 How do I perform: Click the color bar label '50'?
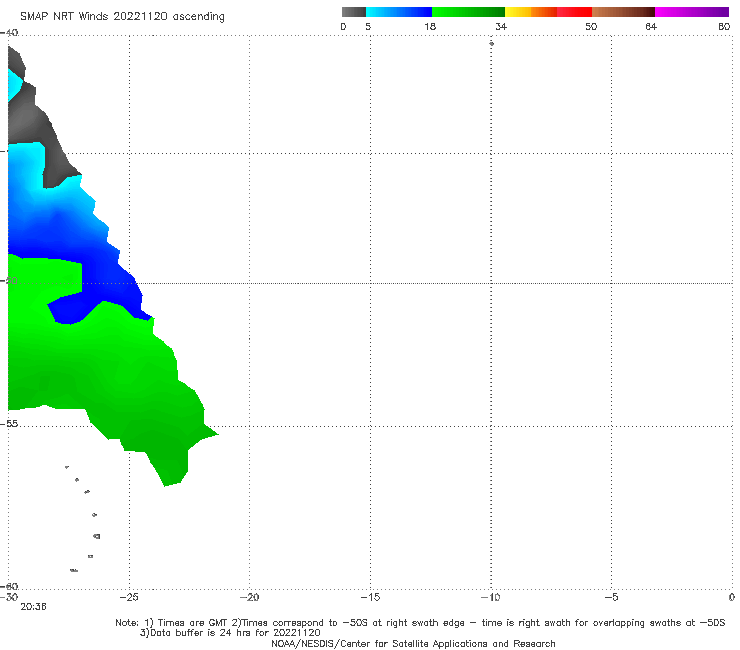(591, 27)
